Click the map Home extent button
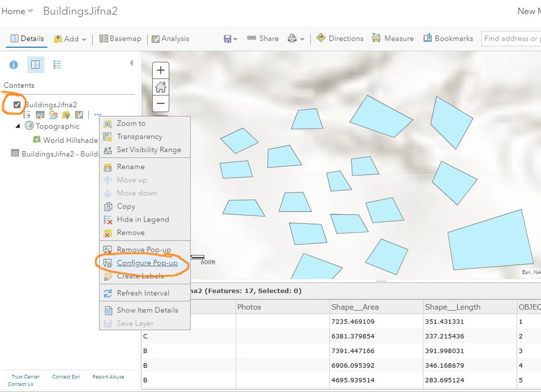Image resolution: width=541 pixels, height=392 pixels. pyautogui.click(x=160, y=87)
